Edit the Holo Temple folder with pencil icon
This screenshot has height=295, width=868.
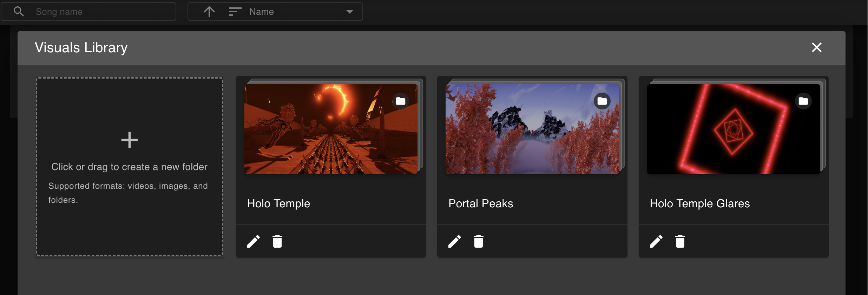[254, 241]
